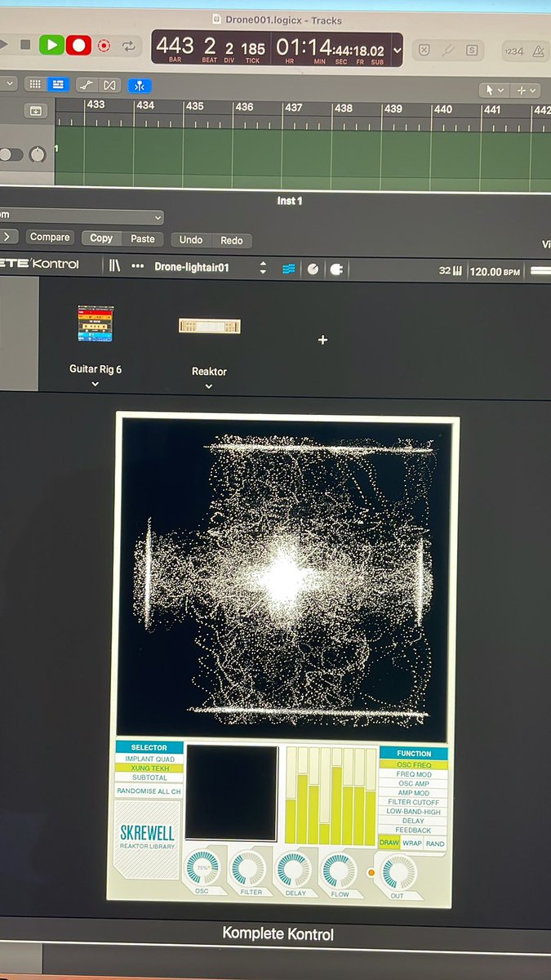Click the plug-in panel icon
Image resolution: width=551 pixels, height=980 pixels.
pos(336,269)
